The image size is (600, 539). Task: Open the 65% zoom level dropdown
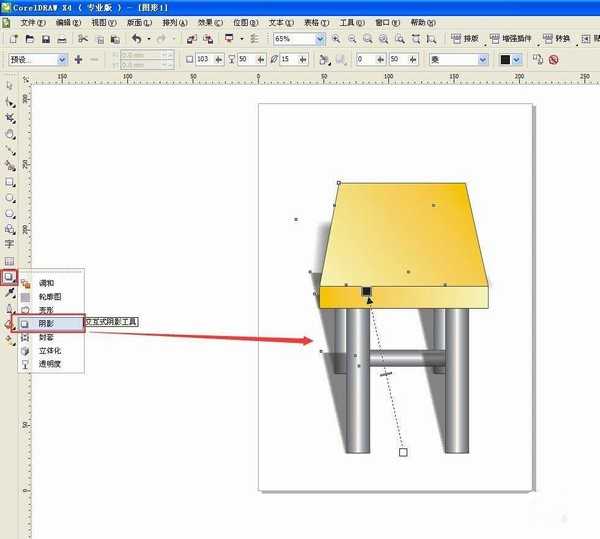pyautogui.click(x=320, y=39)
